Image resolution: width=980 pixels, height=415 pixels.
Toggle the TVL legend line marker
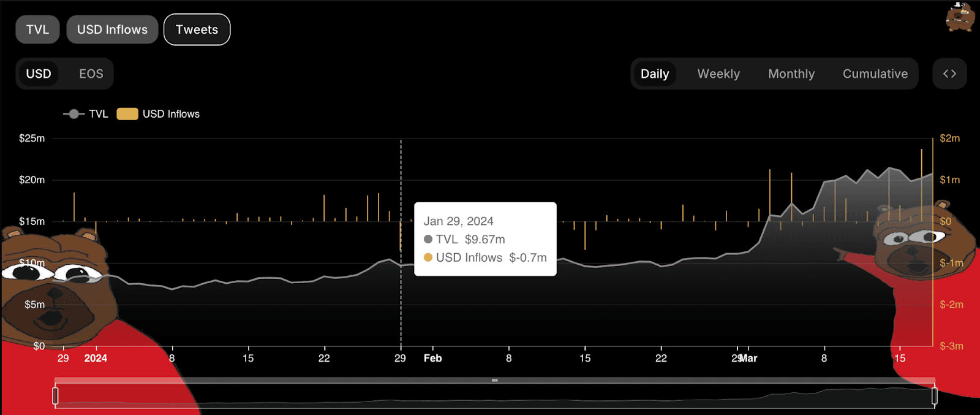pos(73,114)
